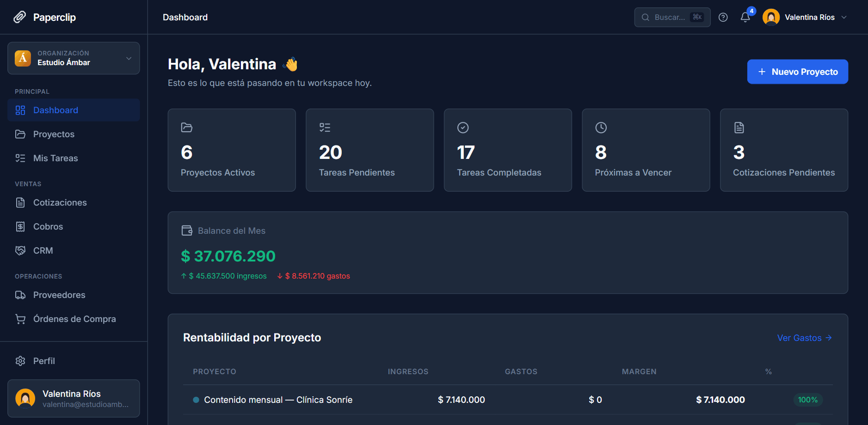The height and width of the screenshot is (425, 868).
Task: Click the Nuevo Proyecto button
Action: point(797,72)
